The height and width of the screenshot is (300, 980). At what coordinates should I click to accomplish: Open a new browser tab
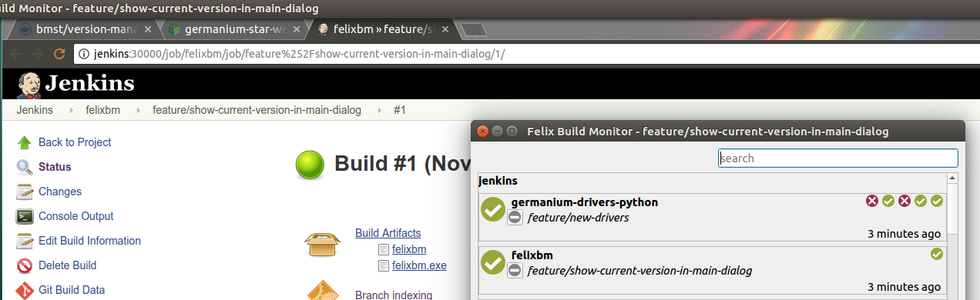click(x=473, y=30)
